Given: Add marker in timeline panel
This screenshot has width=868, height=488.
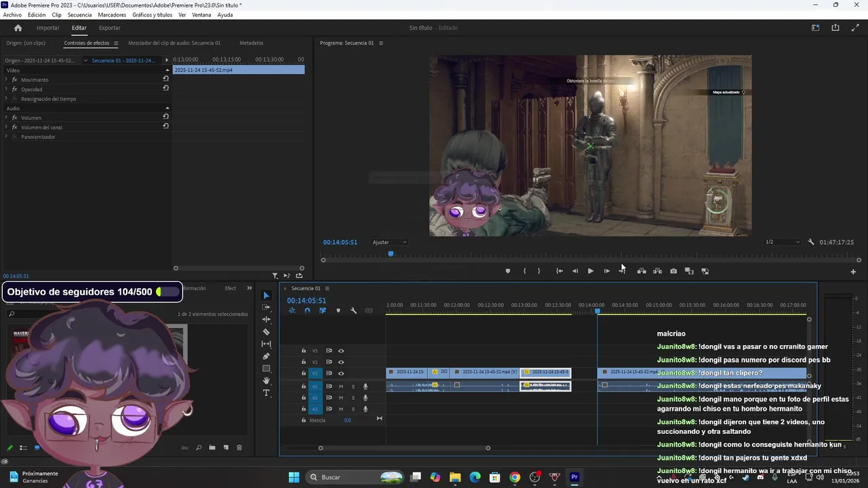Looking at the screenshot, I should [x=338, y=310].
